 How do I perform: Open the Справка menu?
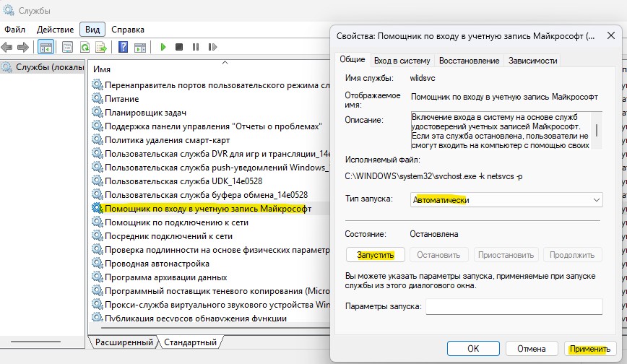(128, 30)
